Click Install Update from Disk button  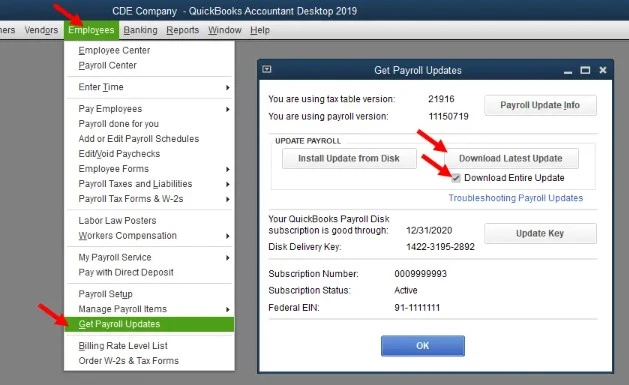349,158
